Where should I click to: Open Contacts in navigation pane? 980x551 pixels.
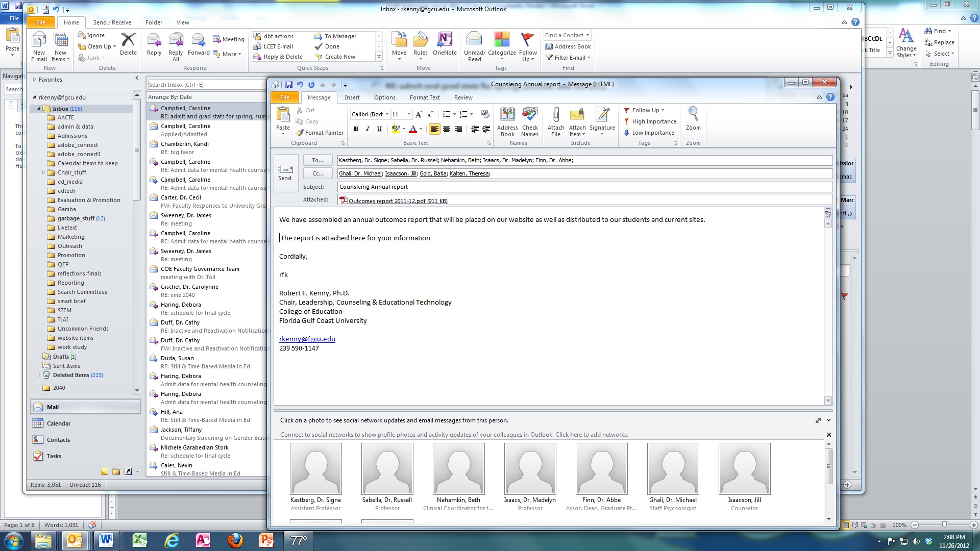85,440
